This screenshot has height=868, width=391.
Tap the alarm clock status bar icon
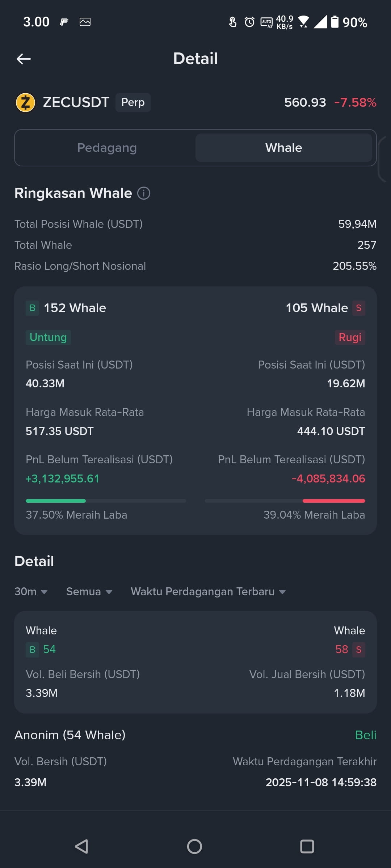coord(249,22)
